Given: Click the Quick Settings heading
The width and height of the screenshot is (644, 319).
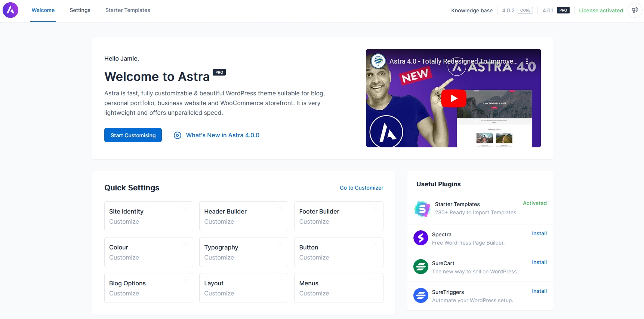Looking at the screenshot, I should pyautogui.click(x=132, y=188).
